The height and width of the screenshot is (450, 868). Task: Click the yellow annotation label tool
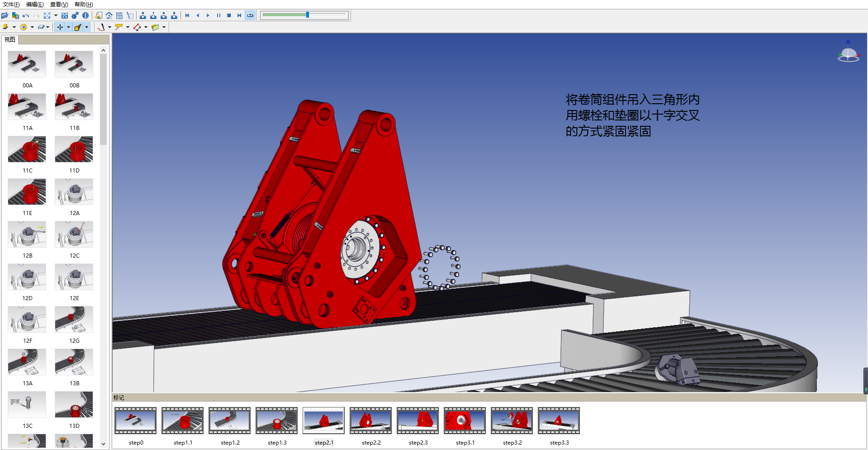coord(119,27)
